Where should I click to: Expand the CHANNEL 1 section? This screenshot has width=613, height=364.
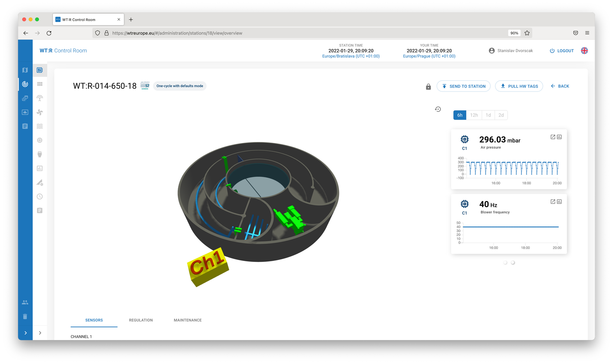pos(81,337)
